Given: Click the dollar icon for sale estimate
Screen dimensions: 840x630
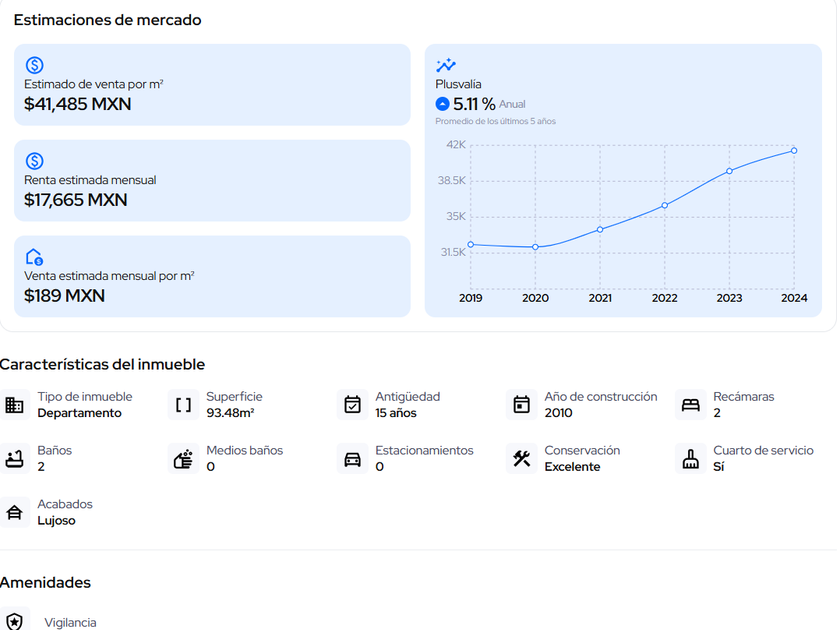Looking at the screenshot, I should point(34,65).
